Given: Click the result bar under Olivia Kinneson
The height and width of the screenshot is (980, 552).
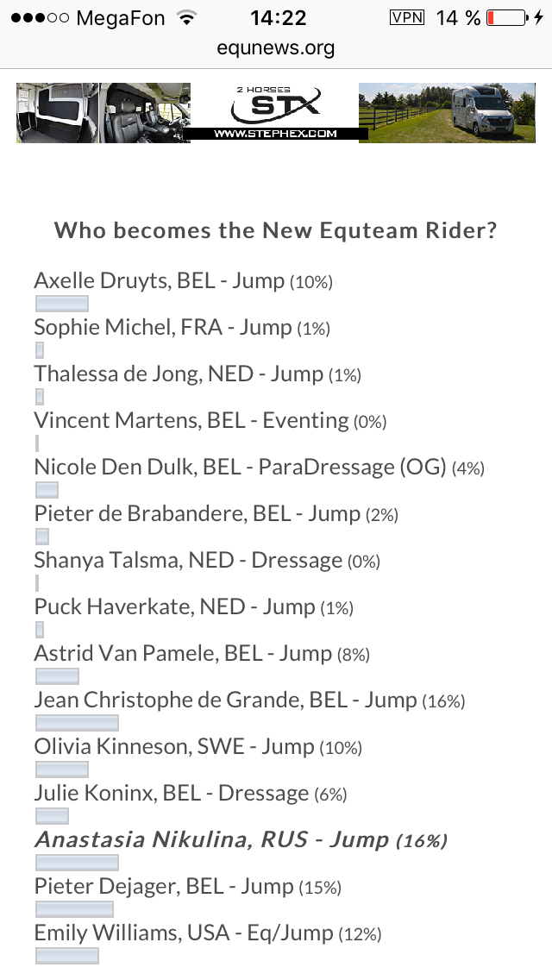Looking at the screenshot, I should click(x=62, y=770).
